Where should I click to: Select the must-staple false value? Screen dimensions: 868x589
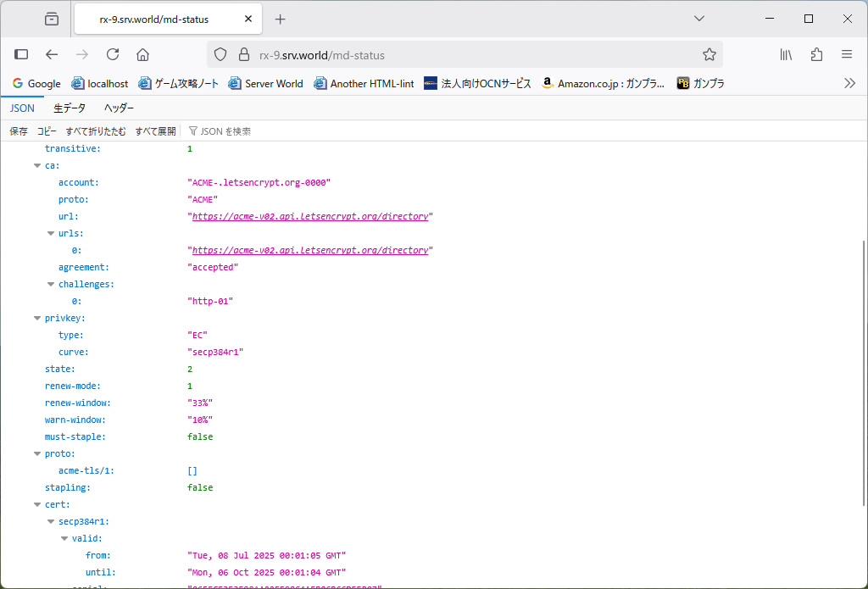click(200, 436)
